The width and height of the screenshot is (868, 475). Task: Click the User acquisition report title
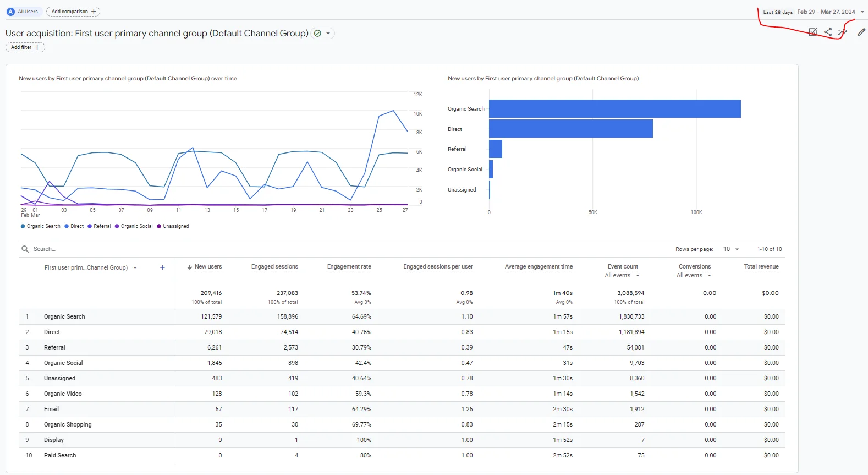tap(157, 34)
